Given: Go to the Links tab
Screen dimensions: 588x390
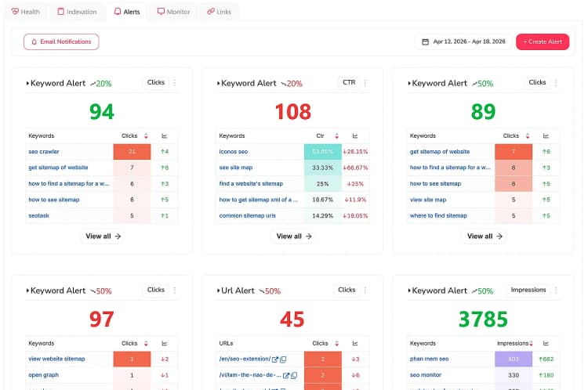Looking at the screenshot, I should tap(219, 12).
